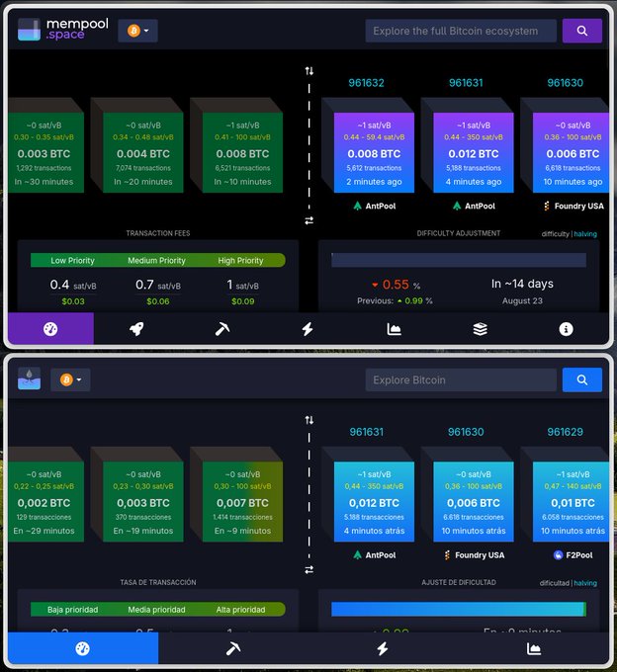Click the swap arrows icon below the divider in bottom window
Screen dimensions: 617x672
(x=309, y=569)
